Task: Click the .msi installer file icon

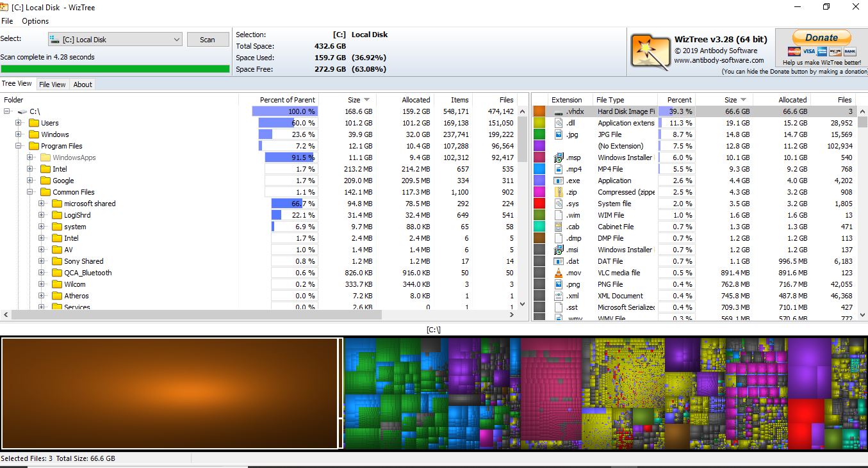Action: click(x=558, y=250)
